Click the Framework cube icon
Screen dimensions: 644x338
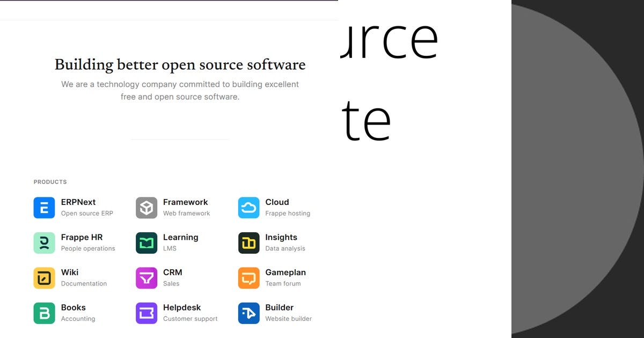pos(146,208)
